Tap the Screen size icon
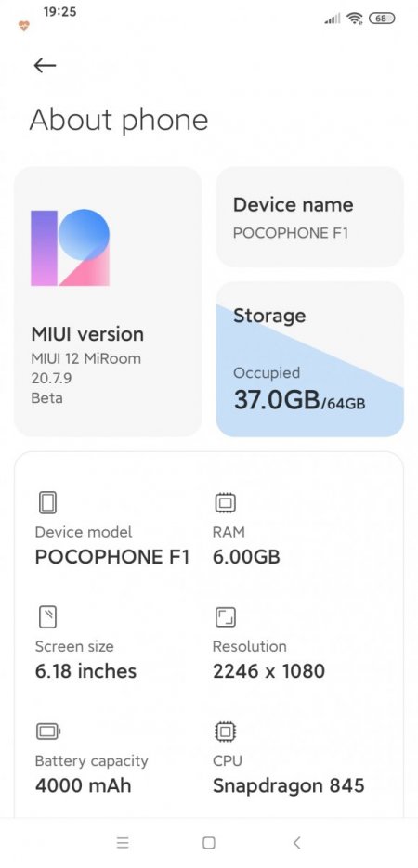418x868 pixels. coord(47,617)
